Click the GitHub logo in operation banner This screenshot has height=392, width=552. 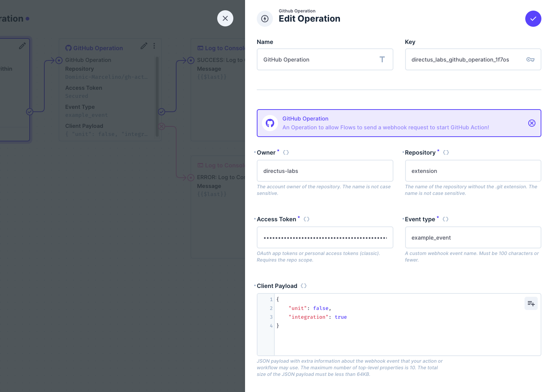point(270,123)
